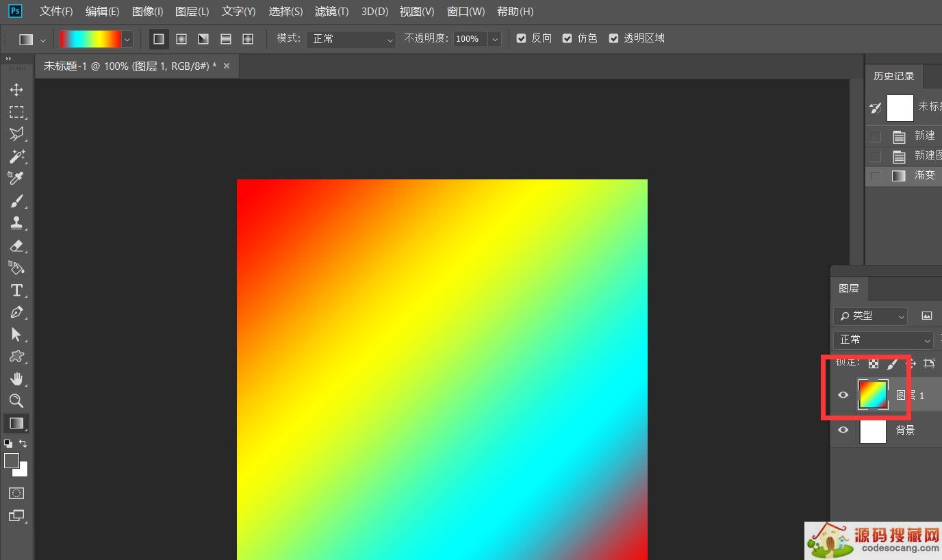Screen dimensions: 942x560
Task: Set history brush source at 新建
Action: tap(876, 136)
